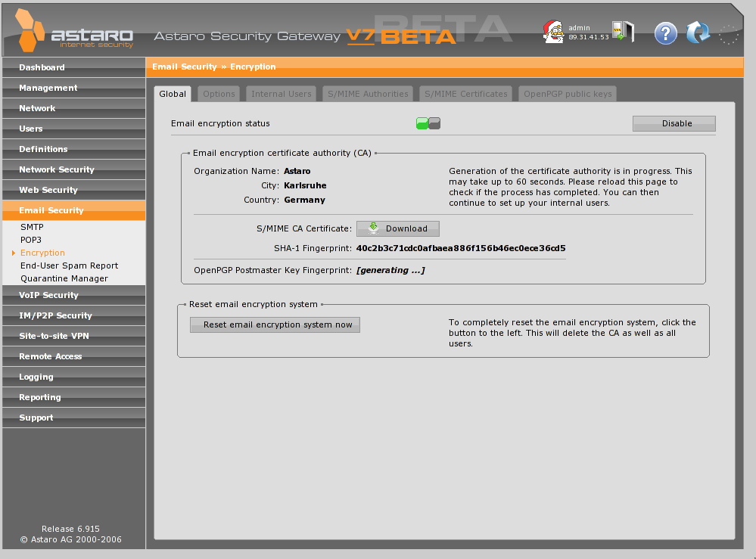Select the Global tab
756x559 pixels.
pyautogui.click(x=173, y=94)
